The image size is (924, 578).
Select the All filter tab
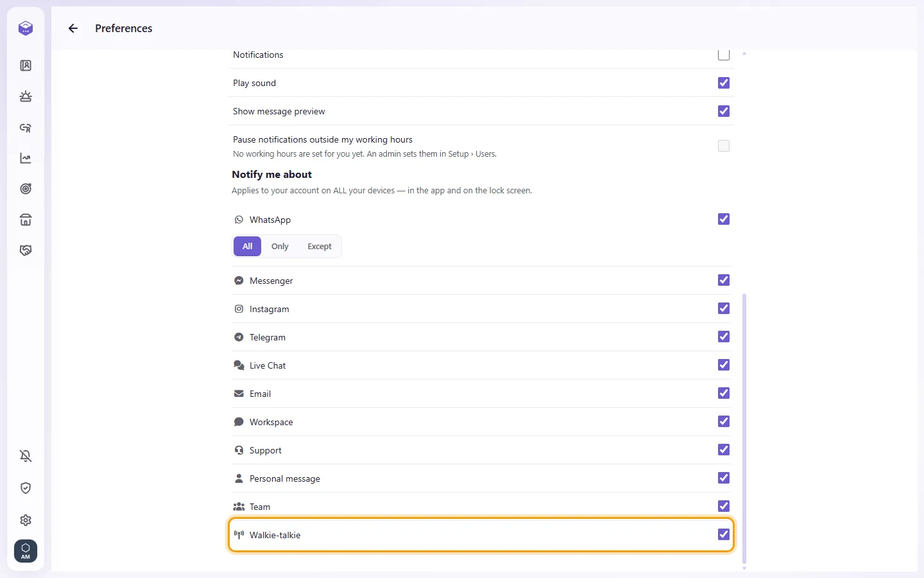(247, 246)
